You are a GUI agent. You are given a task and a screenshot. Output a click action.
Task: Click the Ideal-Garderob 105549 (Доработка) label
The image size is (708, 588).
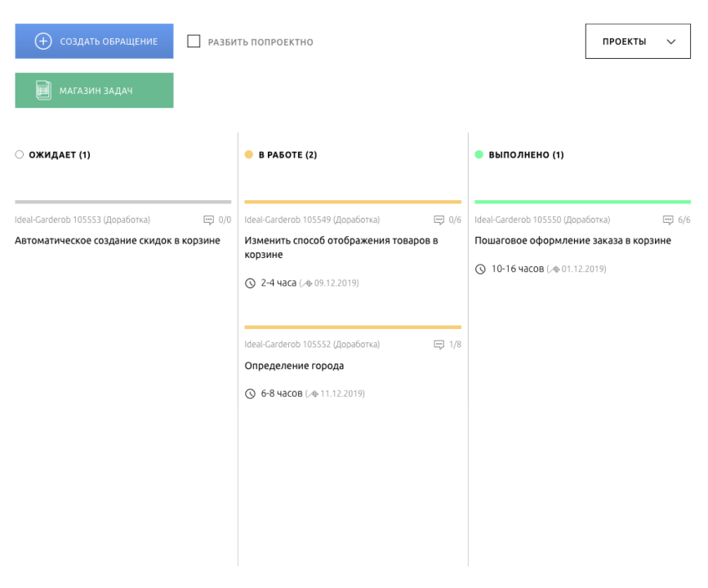312,220
